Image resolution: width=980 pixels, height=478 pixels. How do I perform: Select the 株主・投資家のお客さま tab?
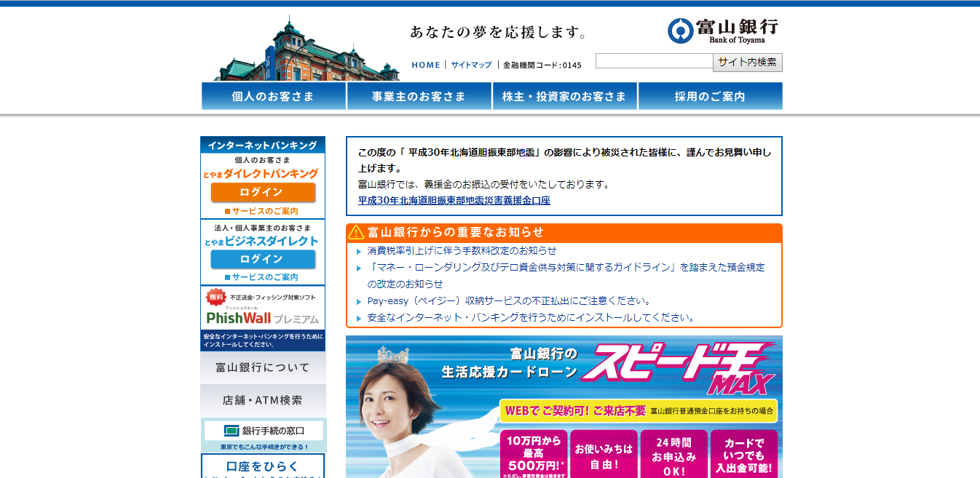point(565,96)
